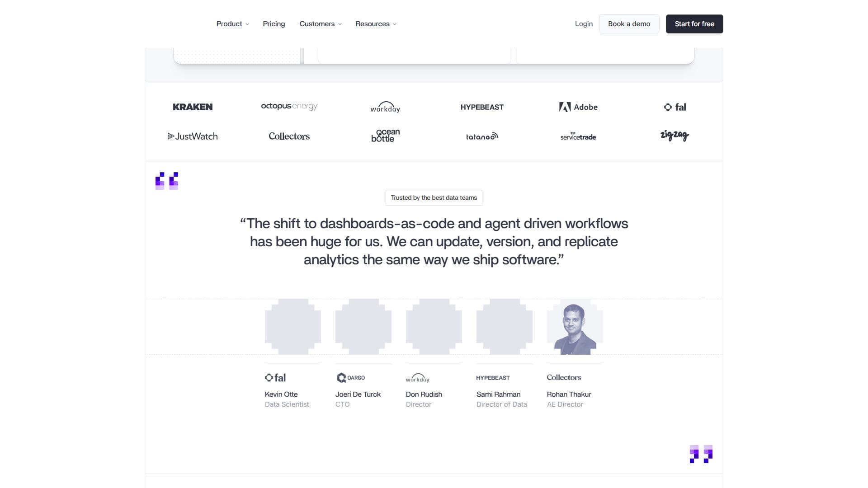Select Sami Rahman's avatar placeholder
This screenshot has height=488, width=868.
505,327
